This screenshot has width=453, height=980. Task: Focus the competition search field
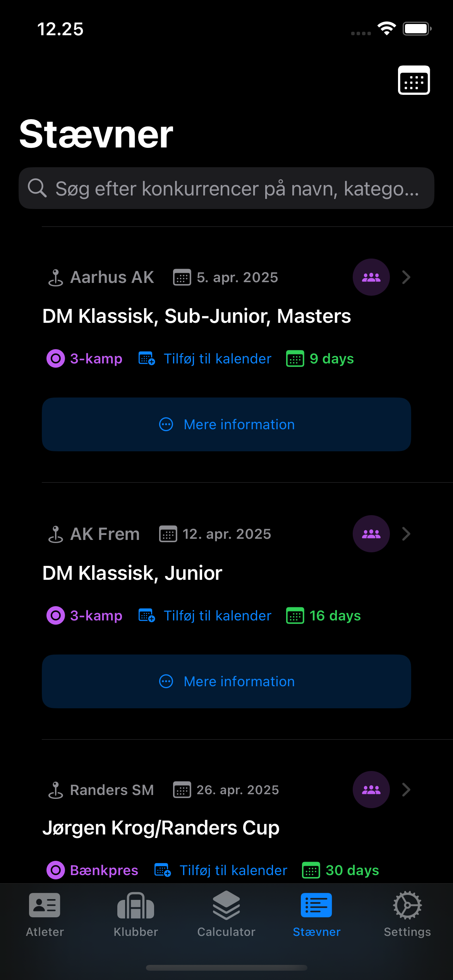point(236,188)
